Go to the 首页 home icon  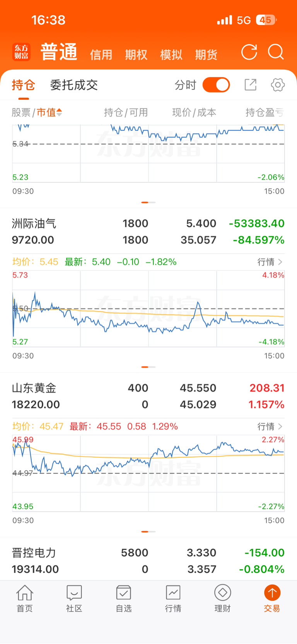[x=25, y=598]
